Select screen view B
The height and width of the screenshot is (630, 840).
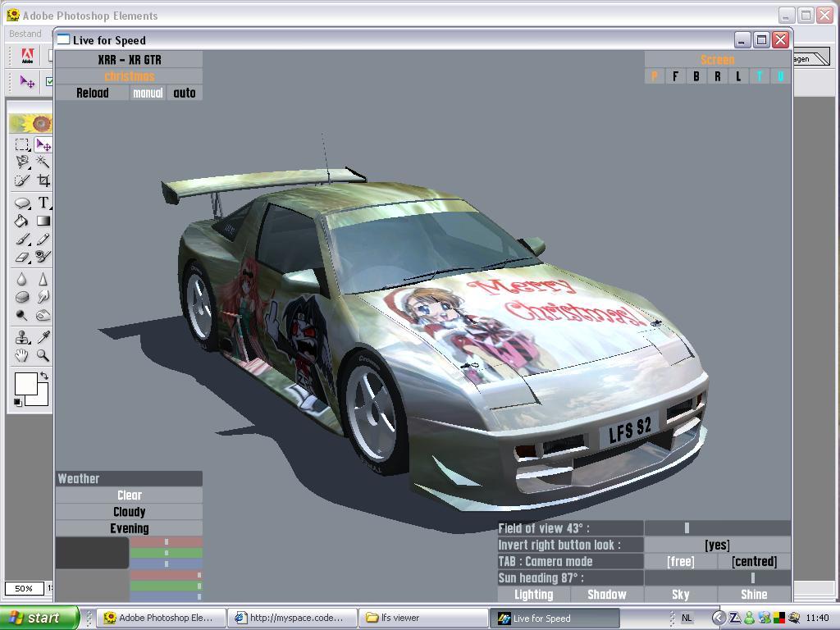(696, 76)
